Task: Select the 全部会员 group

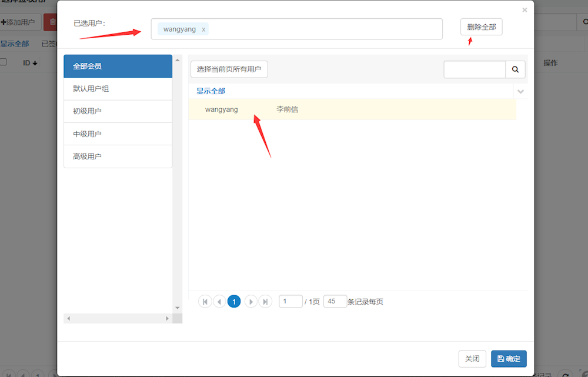Action: click(118, 66)
